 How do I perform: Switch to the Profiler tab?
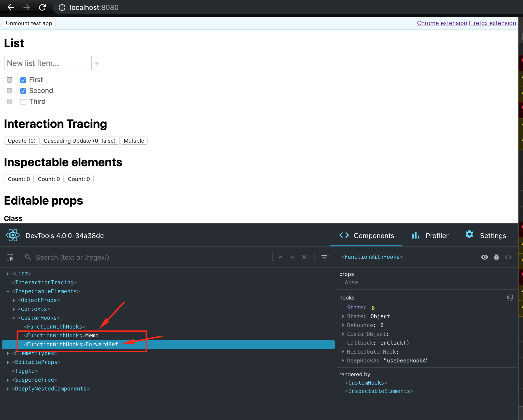[430, 236]
